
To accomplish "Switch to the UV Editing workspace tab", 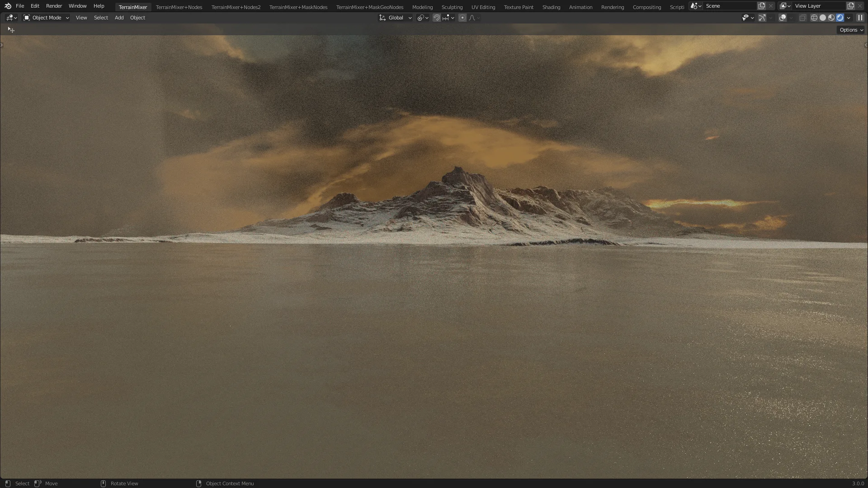I will click(x=483, y=7).
